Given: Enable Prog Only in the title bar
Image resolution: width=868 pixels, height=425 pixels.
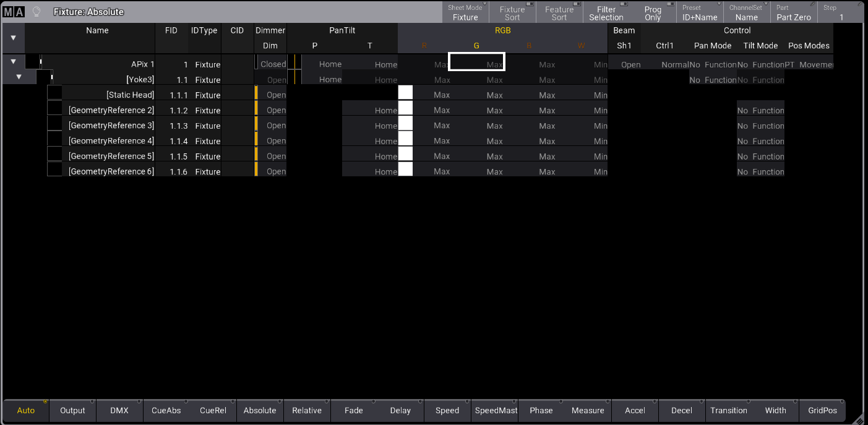Looking at the screenshot, I should pyautogui.click(x=653, y=12).
